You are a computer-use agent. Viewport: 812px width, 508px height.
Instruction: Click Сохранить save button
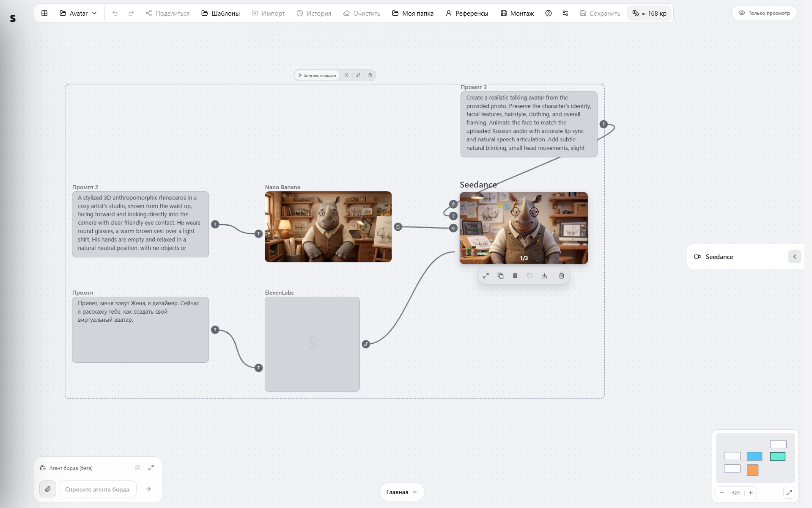click(x=600, y=13)
